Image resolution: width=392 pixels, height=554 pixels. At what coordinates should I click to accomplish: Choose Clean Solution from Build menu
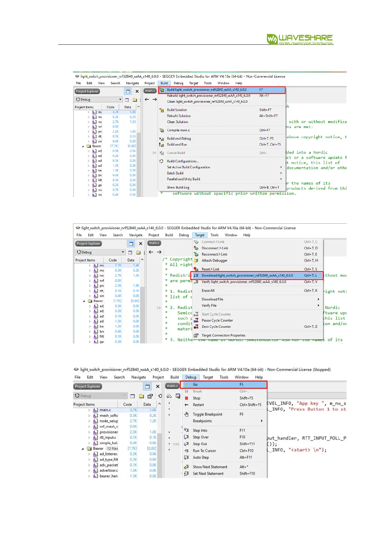[222, 122]
